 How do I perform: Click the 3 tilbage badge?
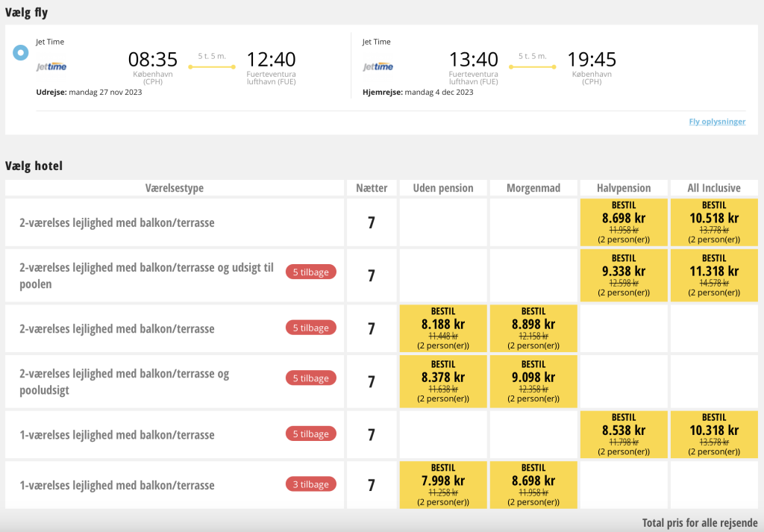311,484
